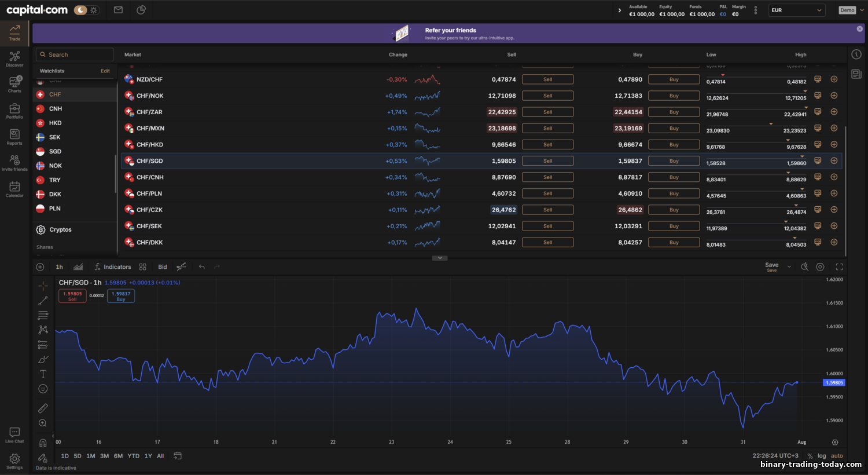Toggle log scale on chart
The height and width of the screenshot is (475, 868).
[822, 456]
